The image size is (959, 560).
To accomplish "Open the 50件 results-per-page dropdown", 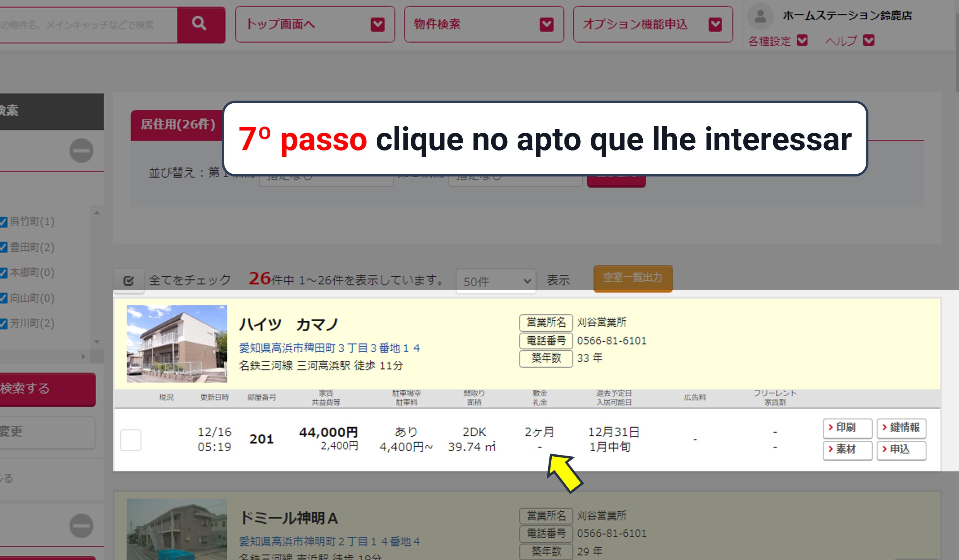I will click(496, 281).
